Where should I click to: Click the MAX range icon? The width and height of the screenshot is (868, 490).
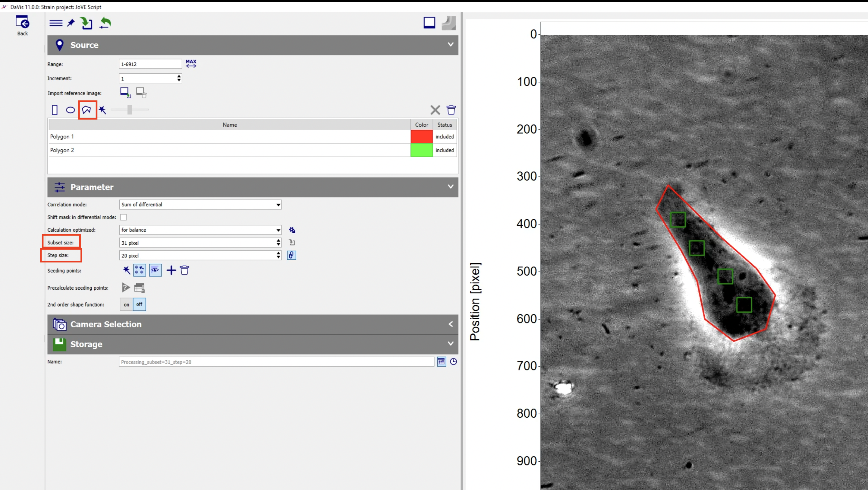coord(191,63)
